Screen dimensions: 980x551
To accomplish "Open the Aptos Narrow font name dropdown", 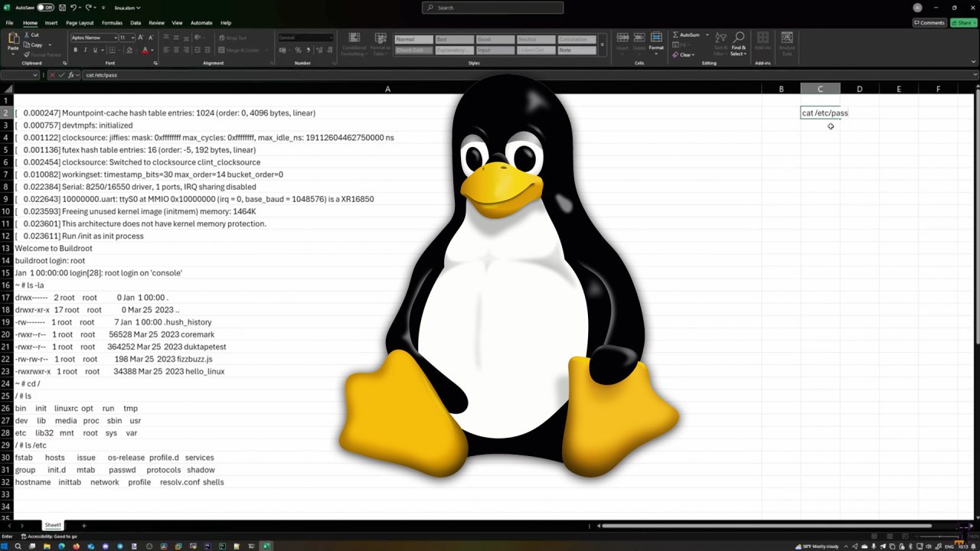I will (x=114, y=37).
